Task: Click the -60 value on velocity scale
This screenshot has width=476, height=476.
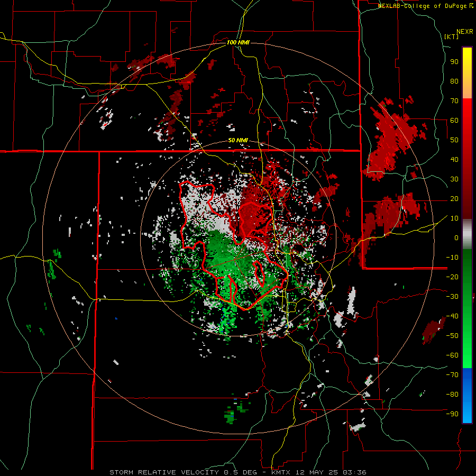Action: click(x=452, y=355)
